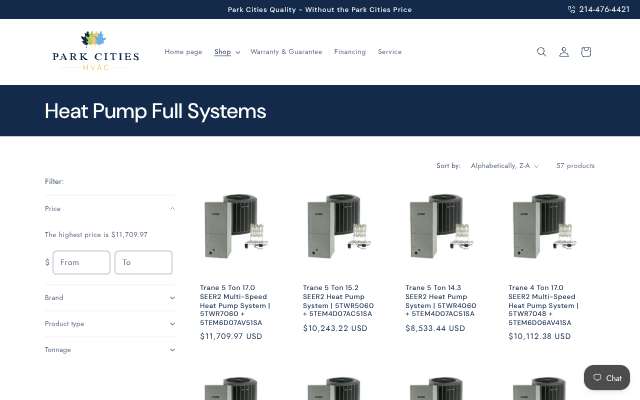
Task: Click the price To input field
Action: [143, 262]
